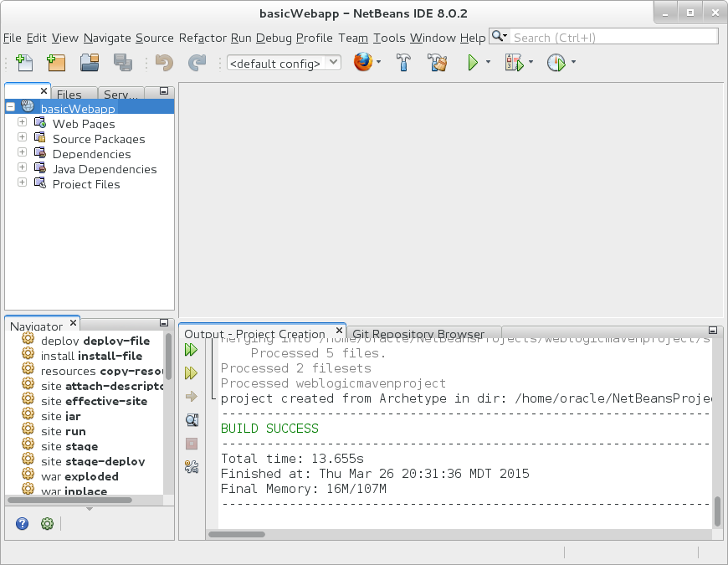Image resolution: width=728 pixels, height=565 pixels.
Task: Collapse the basicWebapp project node
Action: coord(11,107)
